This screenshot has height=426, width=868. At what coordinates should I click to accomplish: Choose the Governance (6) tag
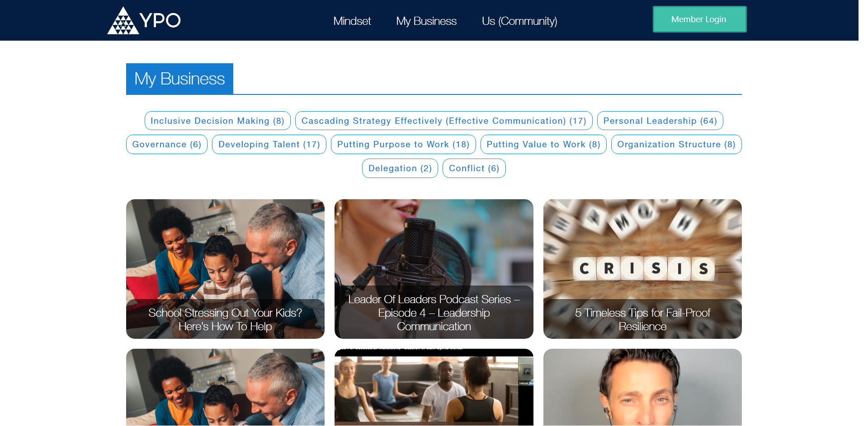tap(167, 144)
